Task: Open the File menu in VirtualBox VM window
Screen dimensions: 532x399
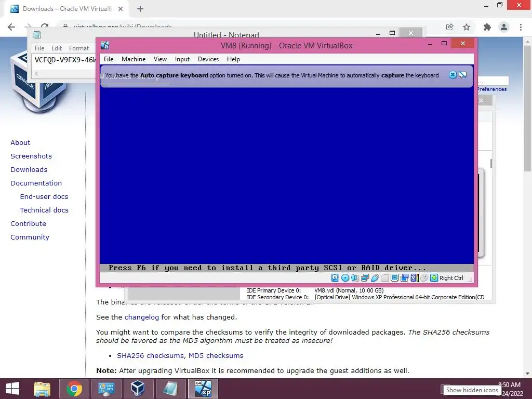Action: pyautogui.click(x=109, y=59)
